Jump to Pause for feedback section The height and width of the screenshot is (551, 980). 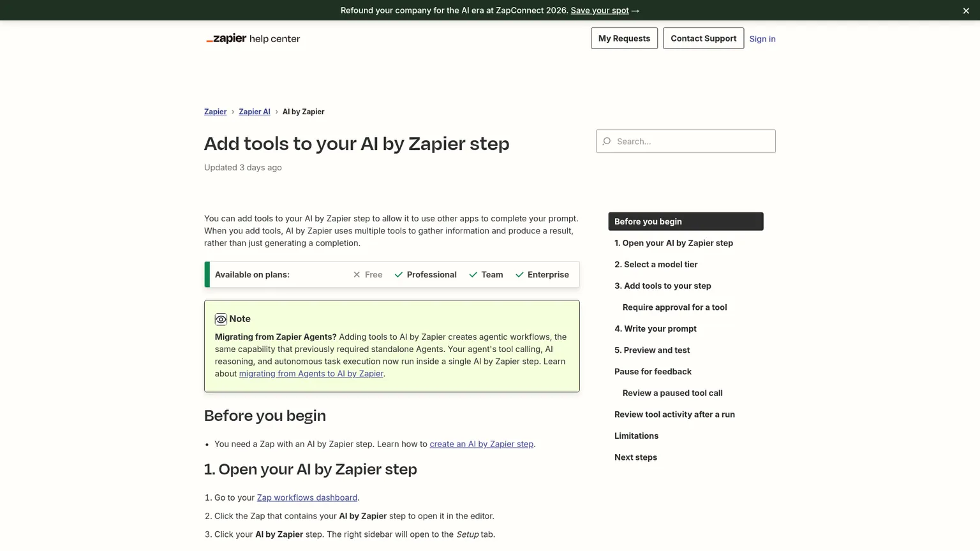[653, 371]
